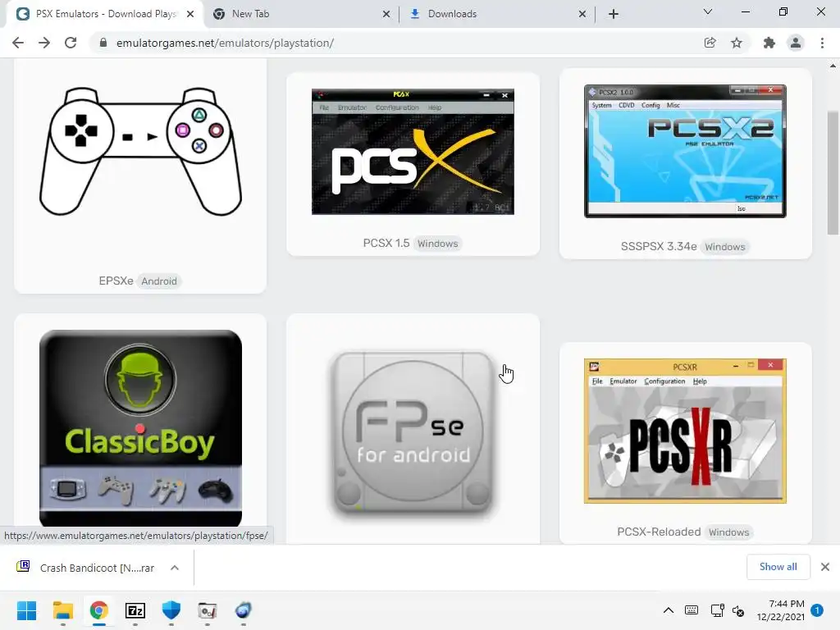Click the address bar URL

pos(225,43)
